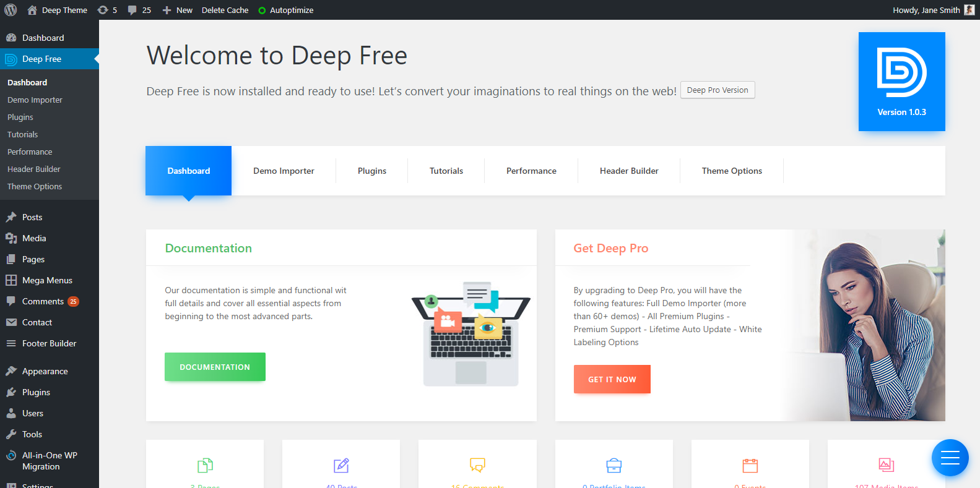Click the Portfolio briefcase stat icon
The height and width of the screenshot is (488, 980).
614,465
